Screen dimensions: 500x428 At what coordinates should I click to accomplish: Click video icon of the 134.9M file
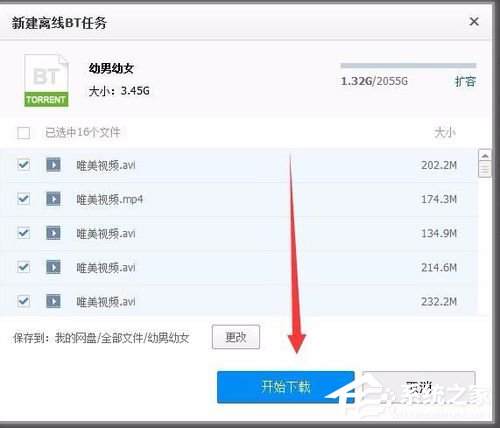(x=53, y=233)
